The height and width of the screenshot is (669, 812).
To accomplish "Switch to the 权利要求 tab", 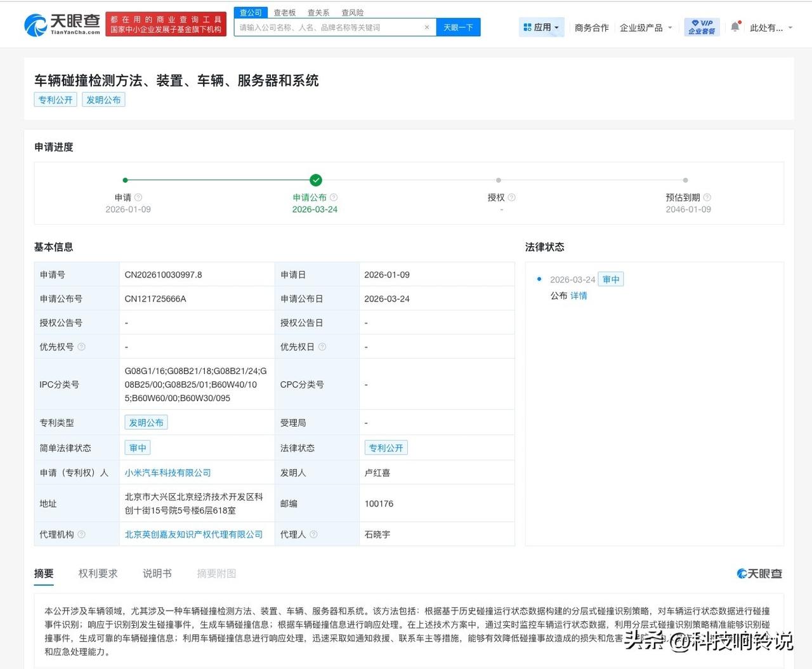I will [x=97, y=573].
